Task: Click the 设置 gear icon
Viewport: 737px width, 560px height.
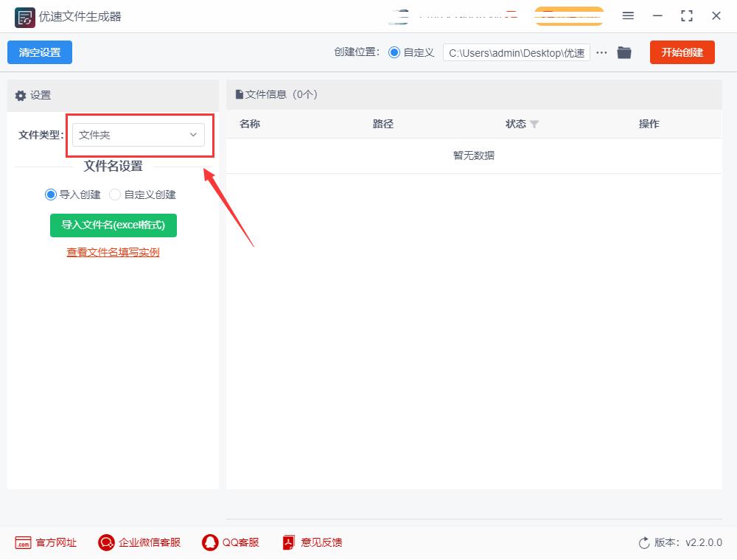Action: pyautogui.click(x=20, y=95)
